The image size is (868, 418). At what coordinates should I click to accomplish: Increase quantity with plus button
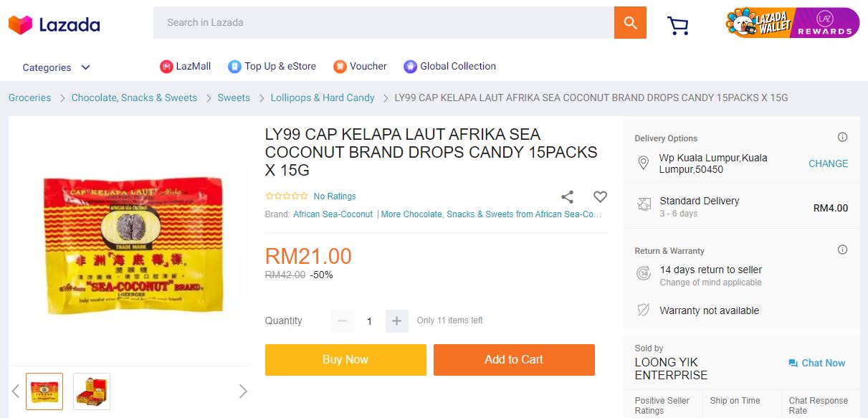(x=396, y=321)
